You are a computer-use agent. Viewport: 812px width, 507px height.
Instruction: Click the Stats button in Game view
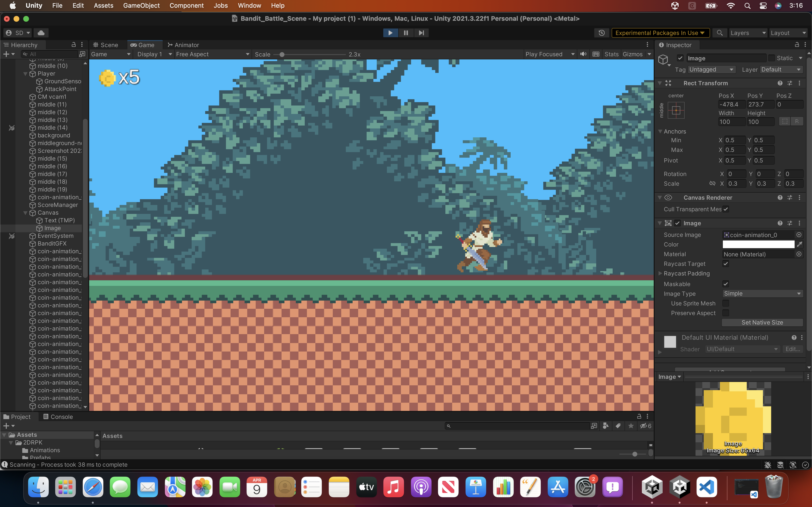pos(611,54)
